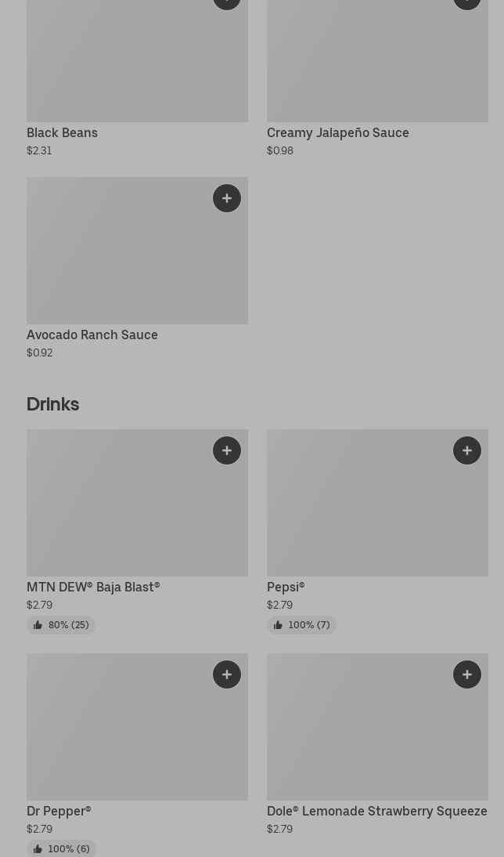Click the Avocado Ranch Sauce image
The width and height of the screenshot is (504, 857).
[x=117, y=259]
